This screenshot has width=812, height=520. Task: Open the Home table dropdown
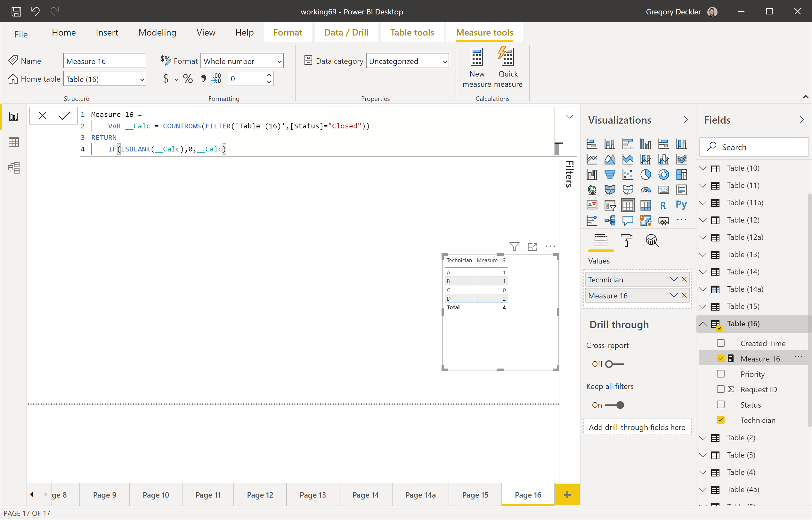pyautogui.click(x=105, y=79)
